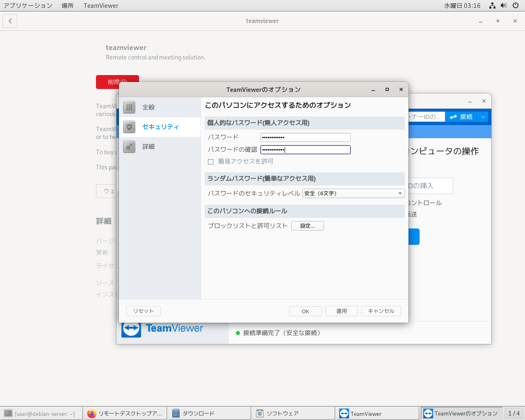Click the OK button
The height and width of the screenshot is (420, 525).
[305, 311]
